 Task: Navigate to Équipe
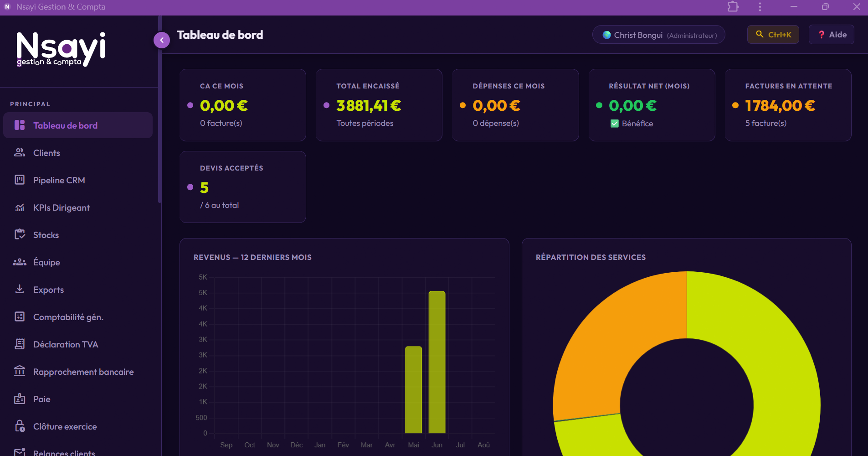[x=78, y=262]
